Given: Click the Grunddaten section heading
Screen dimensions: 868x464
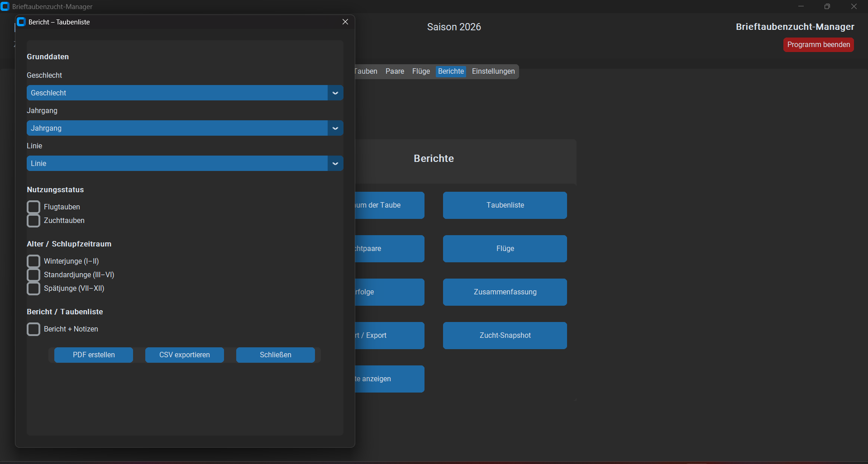Looking at the screenshot, I should 48,57.
